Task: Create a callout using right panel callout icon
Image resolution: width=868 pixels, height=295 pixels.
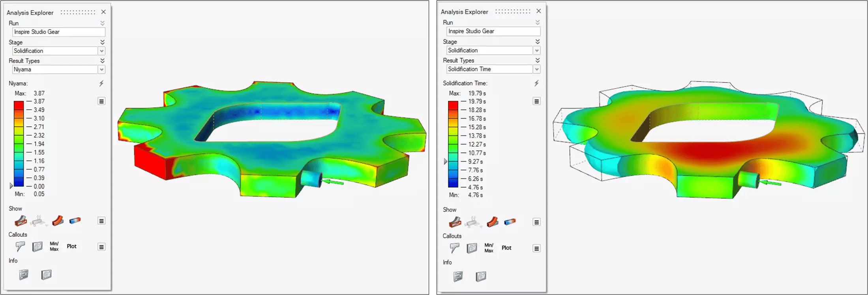Action: point(454,248)
